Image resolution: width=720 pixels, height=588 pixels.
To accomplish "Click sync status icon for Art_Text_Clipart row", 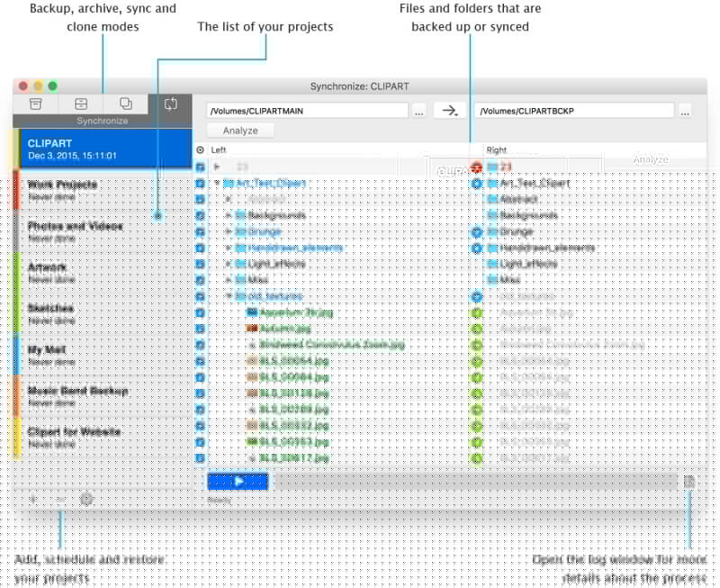I will pos(477,184).
